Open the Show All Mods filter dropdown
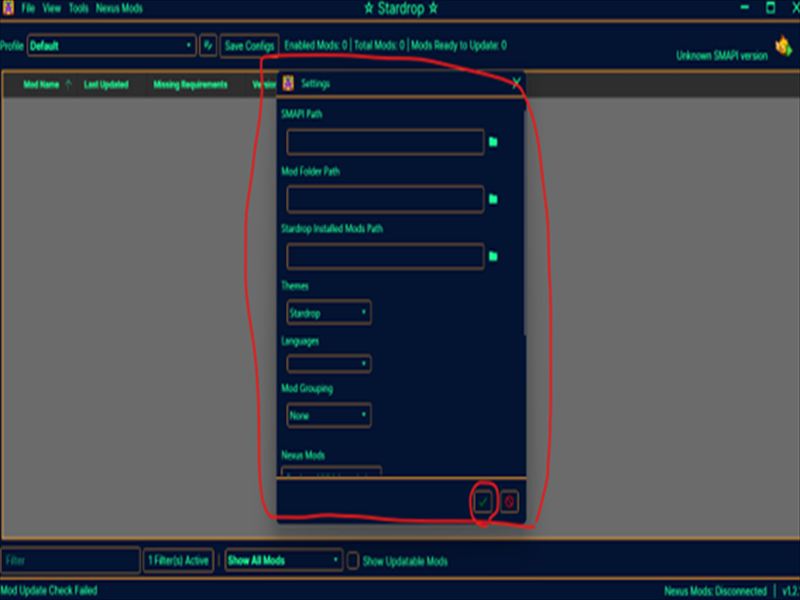This screenshot has width=800, height=600. (283, 561)
